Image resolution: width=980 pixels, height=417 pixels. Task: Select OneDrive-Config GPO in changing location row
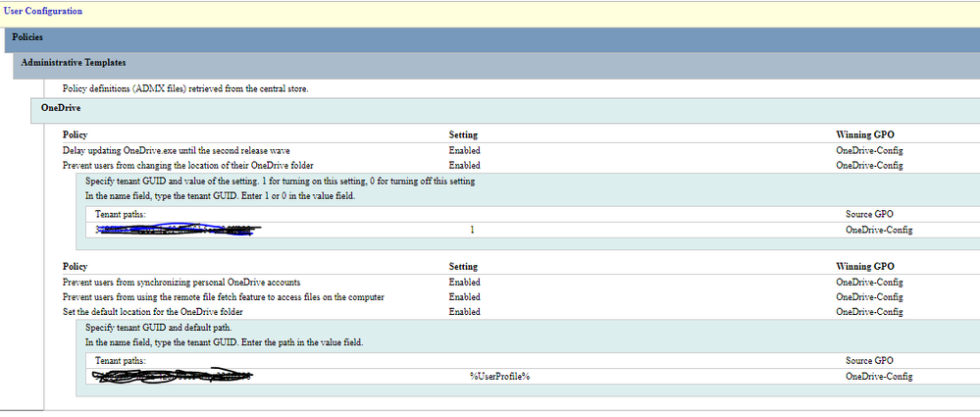click(869, 166)
